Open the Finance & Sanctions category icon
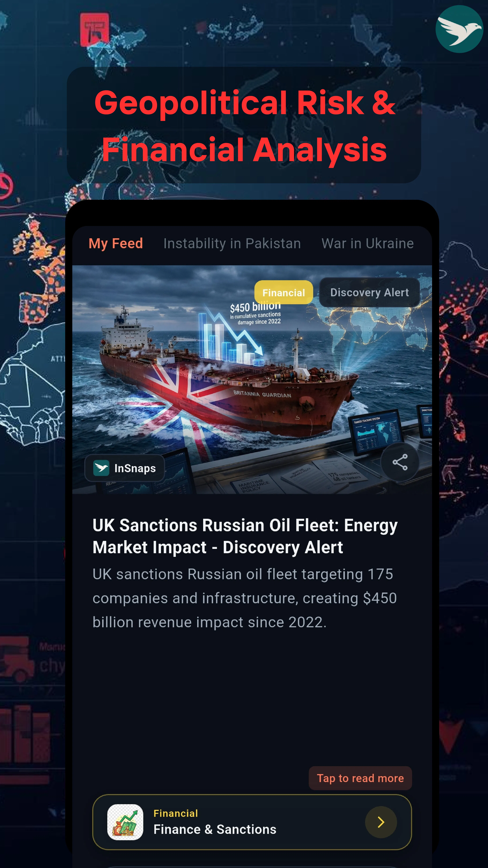The width and height of the screenshot is (488, 868). tap(125, 822)
